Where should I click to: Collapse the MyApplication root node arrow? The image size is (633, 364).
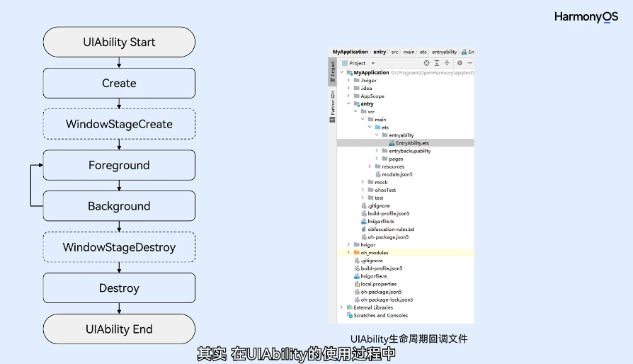click(341, 72)
